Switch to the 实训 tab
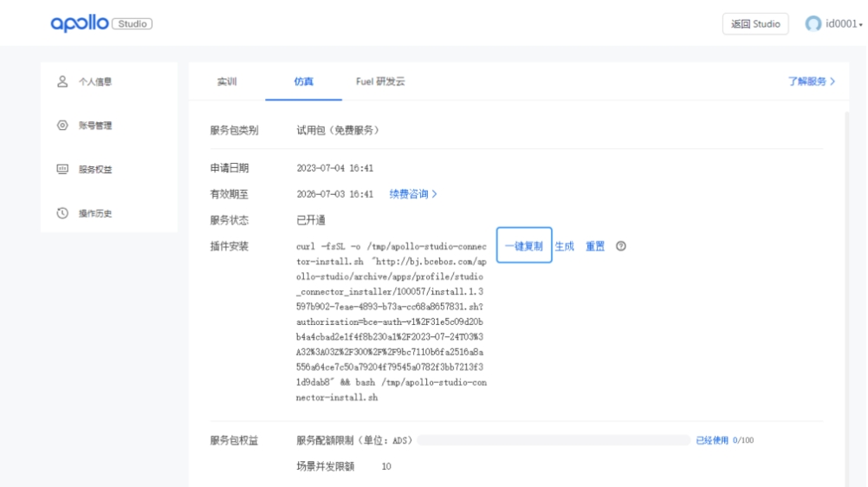 coord(227,81)
